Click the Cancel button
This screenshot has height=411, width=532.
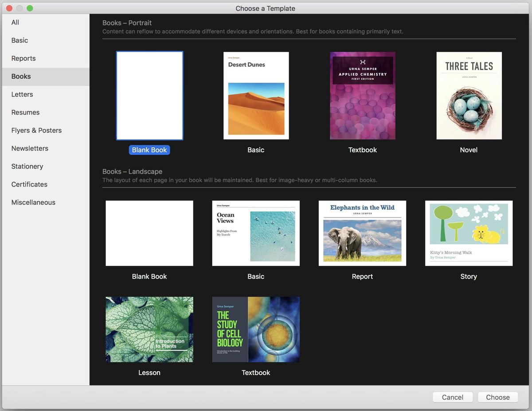tap(452, 397)
